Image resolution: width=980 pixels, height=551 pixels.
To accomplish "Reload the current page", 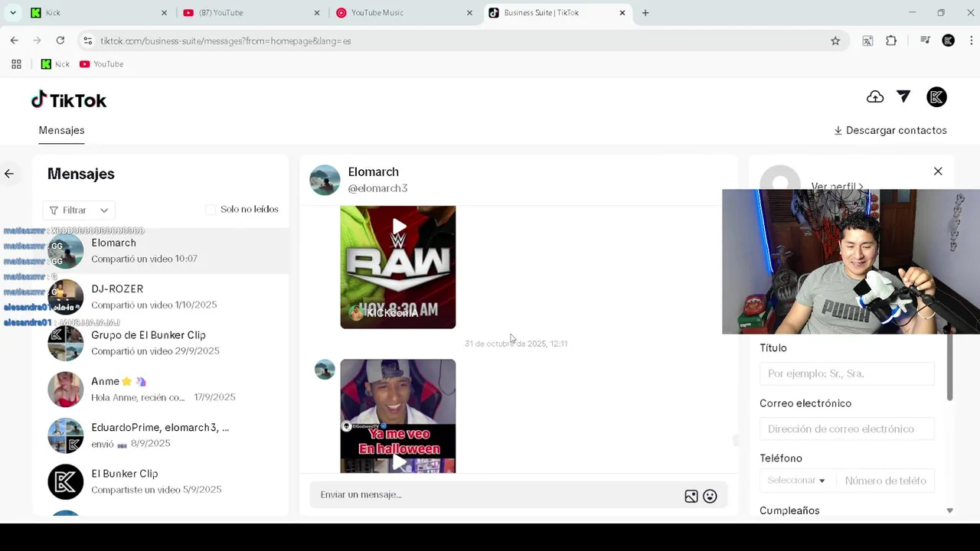I will point(60,41).
